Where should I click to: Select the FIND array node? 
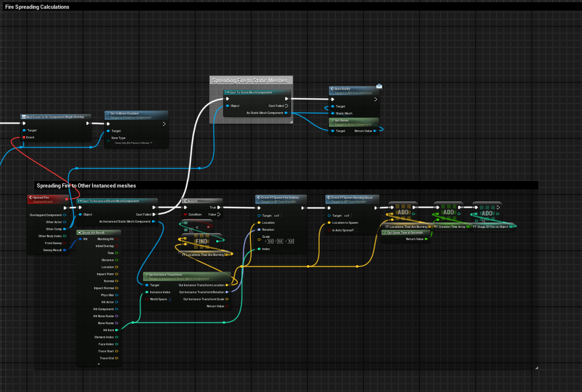pos(202,241)
